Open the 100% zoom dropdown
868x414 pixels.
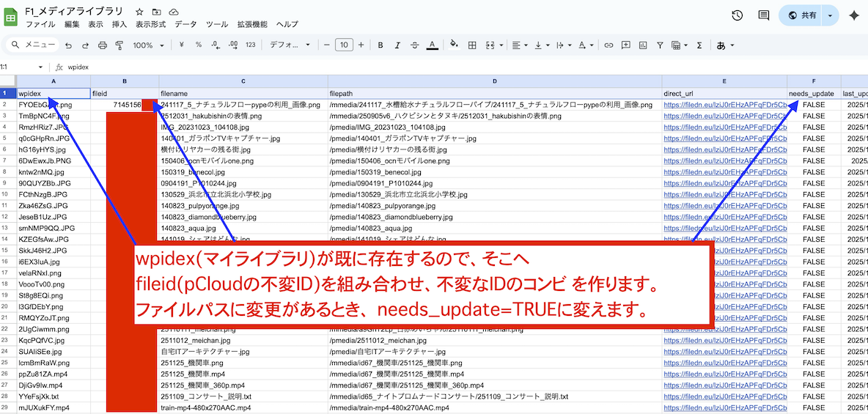[149, 45]
